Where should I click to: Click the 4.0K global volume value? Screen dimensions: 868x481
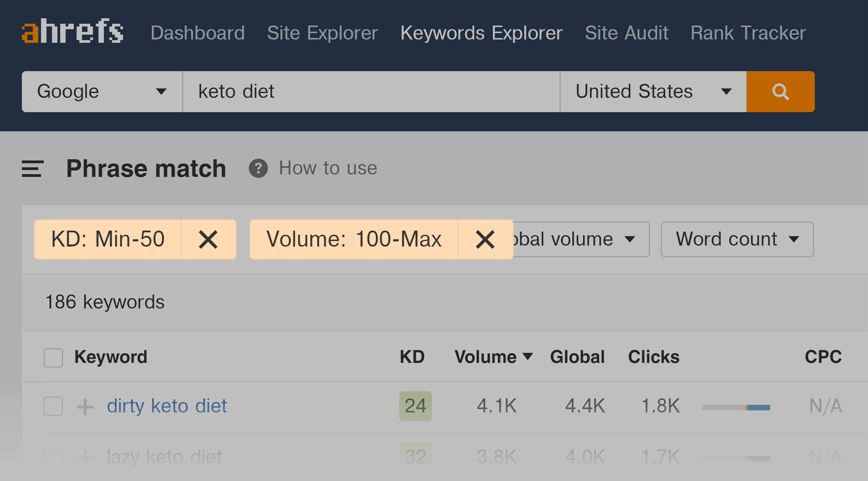point(585,457)
